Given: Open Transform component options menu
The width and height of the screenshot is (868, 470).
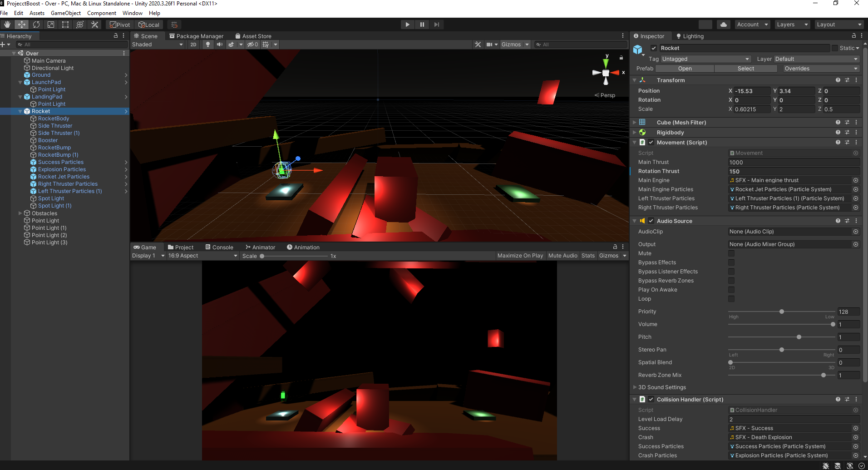Looking at the screenshot, I should coord(856,80).
